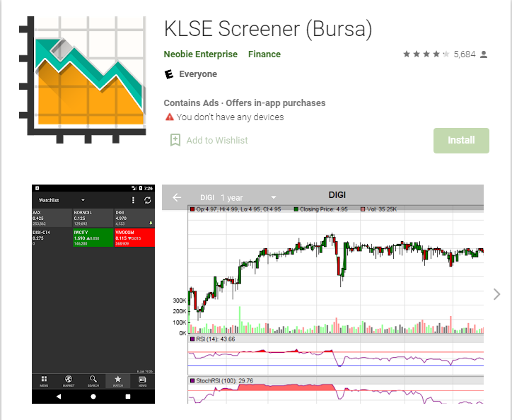The height and width of the screenshot is (420, 512).
Task: Open the three-dot overflow menu in watchlist
Action: (x=134, y=201)
